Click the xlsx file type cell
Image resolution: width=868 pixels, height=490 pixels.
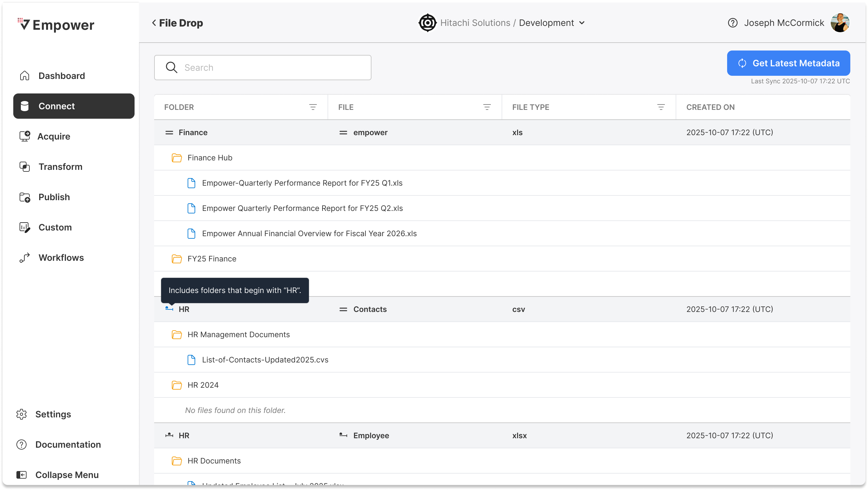pos(520,436)
